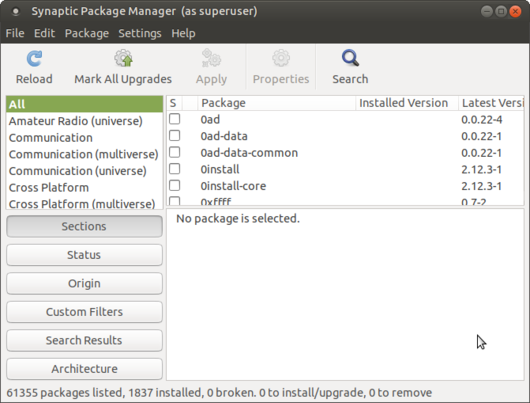Maximize the Synaptic window
Viewport: 530px width, 403px height.
click(501, 11)
